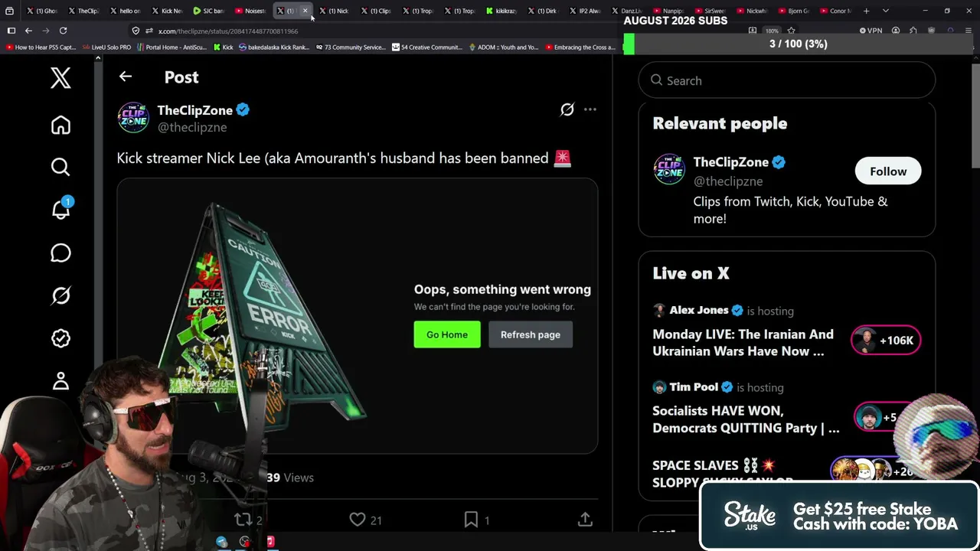Open 'Embracing the Cross a...' bookmark
The height and width of the screenshot is (551, 980).
580,47
